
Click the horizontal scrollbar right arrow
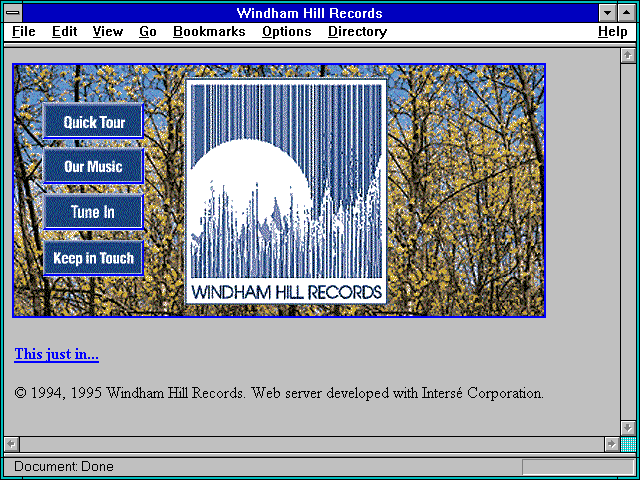point(611,444)
